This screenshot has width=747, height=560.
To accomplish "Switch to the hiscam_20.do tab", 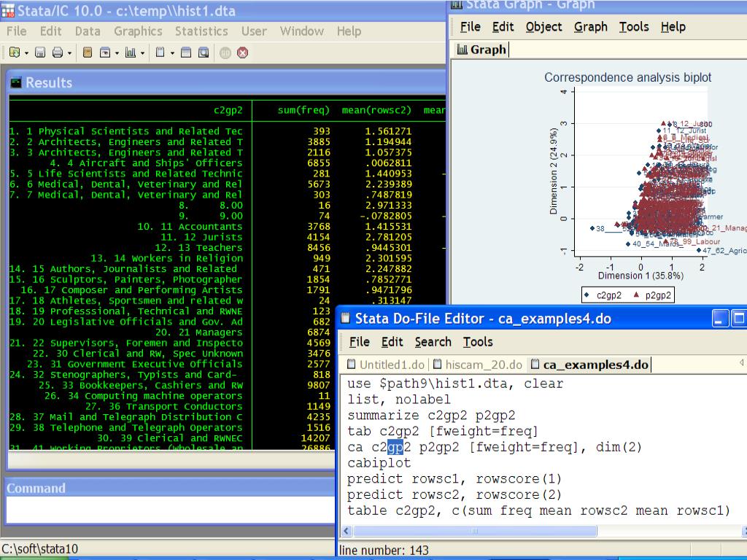I will [478, 365].
